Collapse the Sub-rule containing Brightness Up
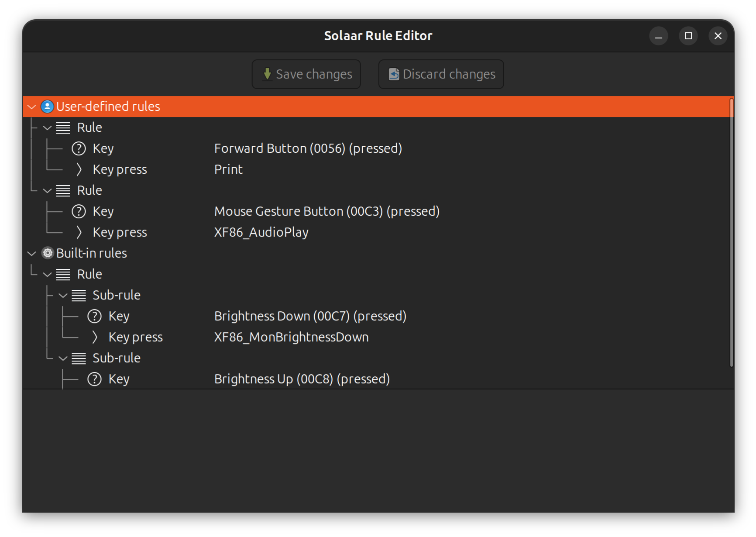The image size is (756, 537). [63, 358]
